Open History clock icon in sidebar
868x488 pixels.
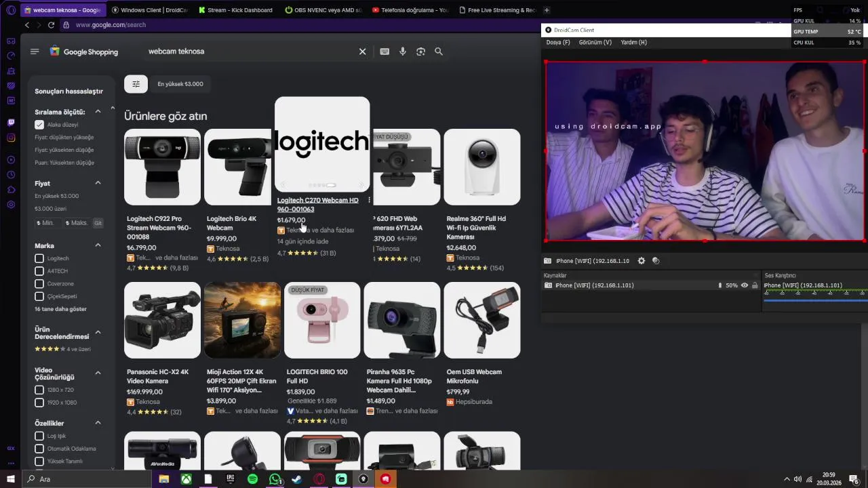tap(11, 175)
